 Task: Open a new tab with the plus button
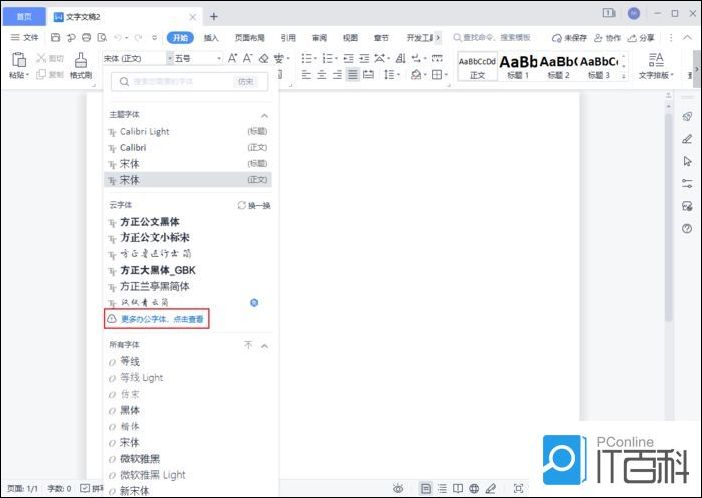[x=214, y=17]
